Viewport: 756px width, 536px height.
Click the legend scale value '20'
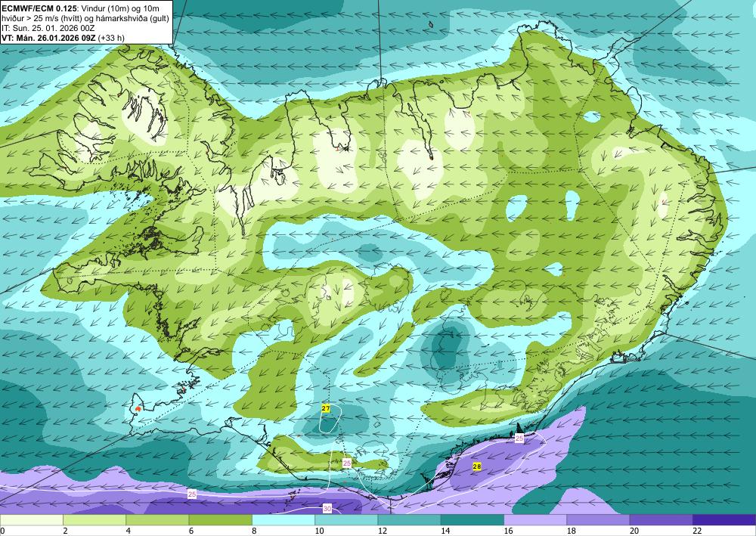coord(634,531)
